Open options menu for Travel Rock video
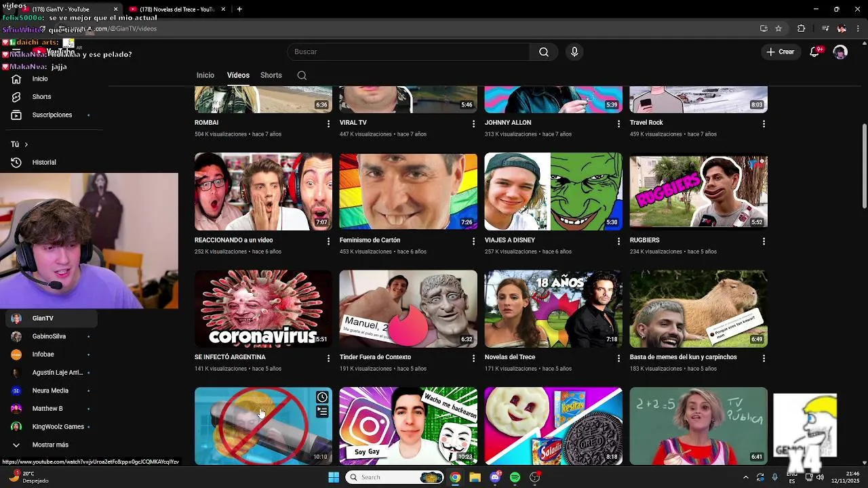Viewport: 868px width, 488px height. [x=764, y=124]
